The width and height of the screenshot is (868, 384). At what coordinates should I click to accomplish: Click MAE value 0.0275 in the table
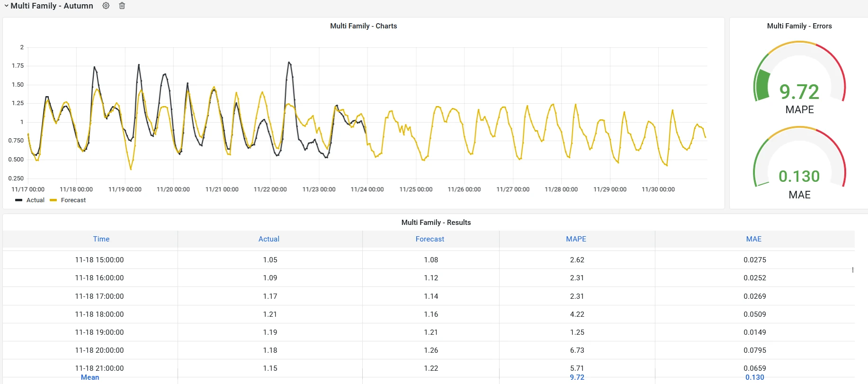(x=755, y=260)
